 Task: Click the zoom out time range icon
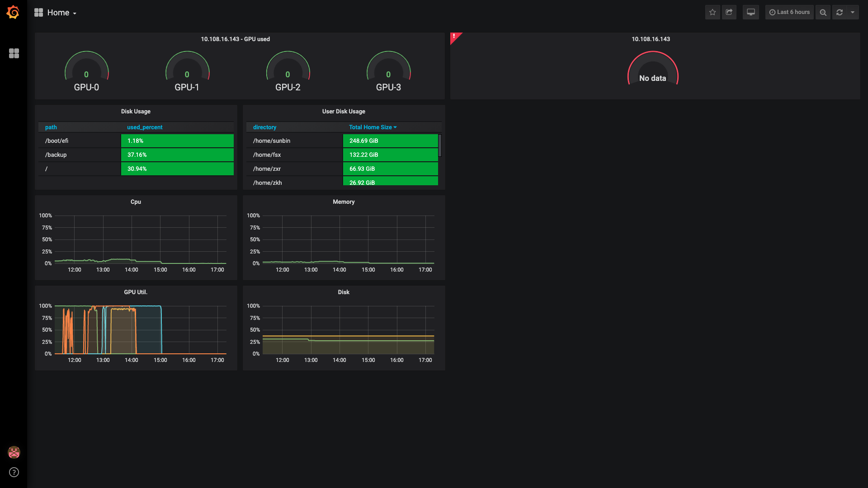(x=823, y=12)
